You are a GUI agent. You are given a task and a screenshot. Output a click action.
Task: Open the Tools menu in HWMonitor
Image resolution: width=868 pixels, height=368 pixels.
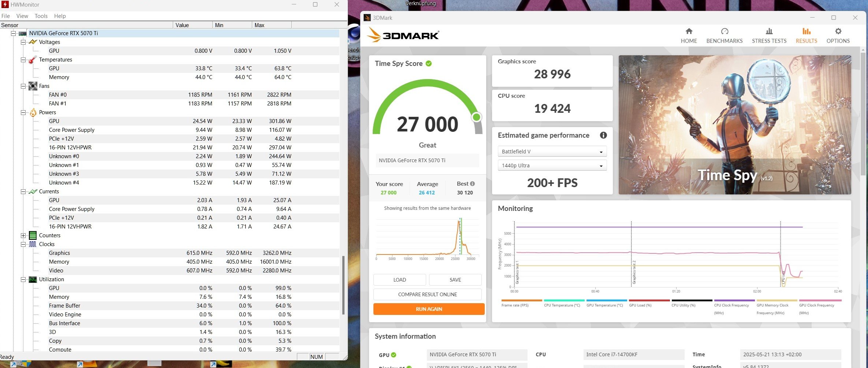point(41,16)
